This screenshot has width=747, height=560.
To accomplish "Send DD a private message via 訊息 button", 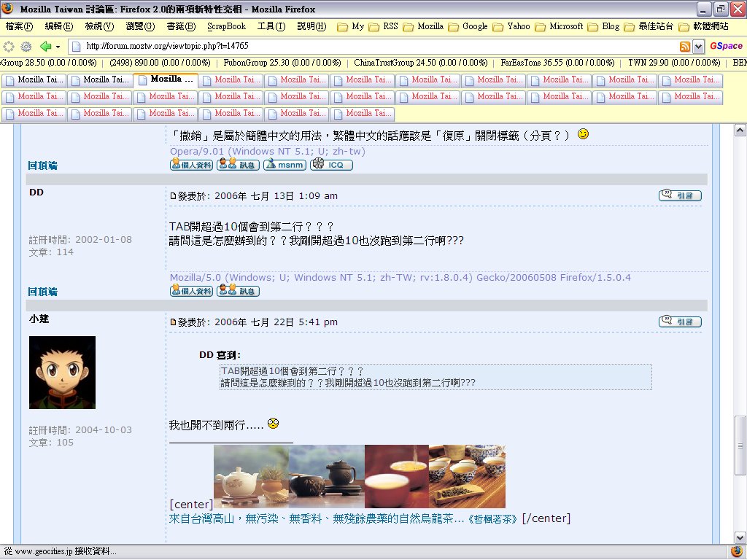I will click(x=238, y=291).
